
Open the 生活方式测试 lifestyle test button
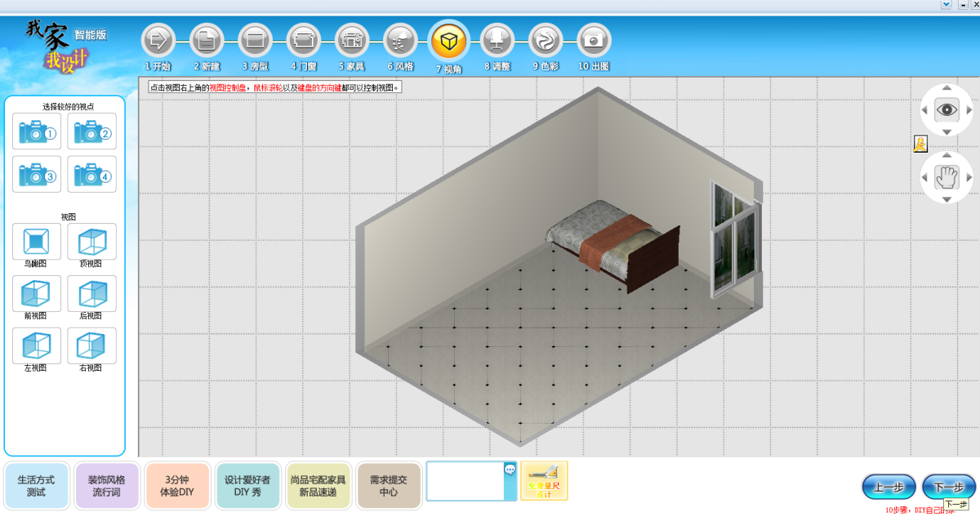click(36, 486)
